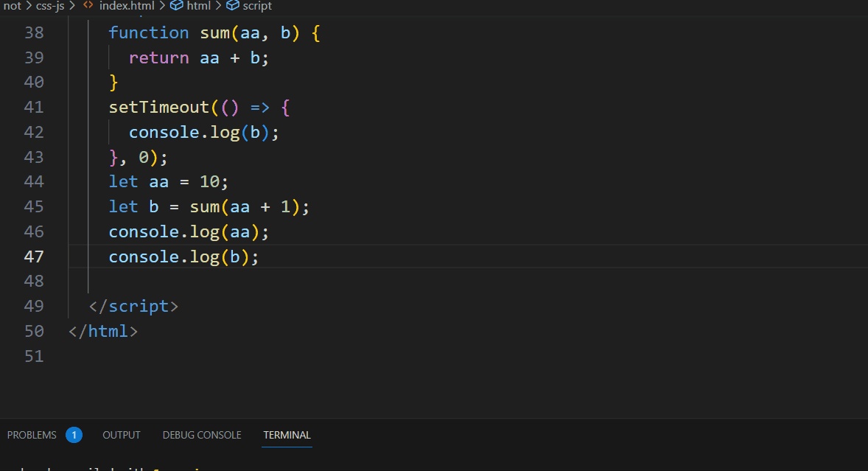The width and height of the screenshot is (868, 471).
Task: Click the HTML file icon in breadcrumb
Action: (88, 6)
